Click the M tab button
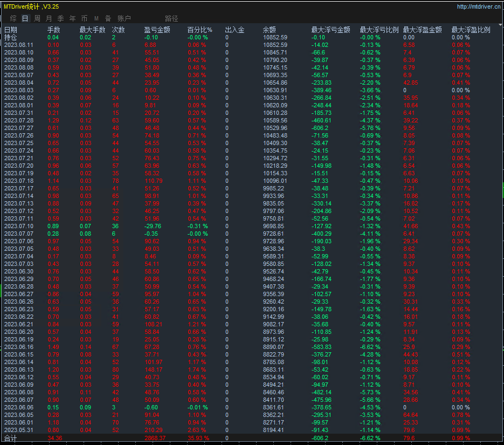Viewport: 504px width, 445px height. tap(96, 18)
